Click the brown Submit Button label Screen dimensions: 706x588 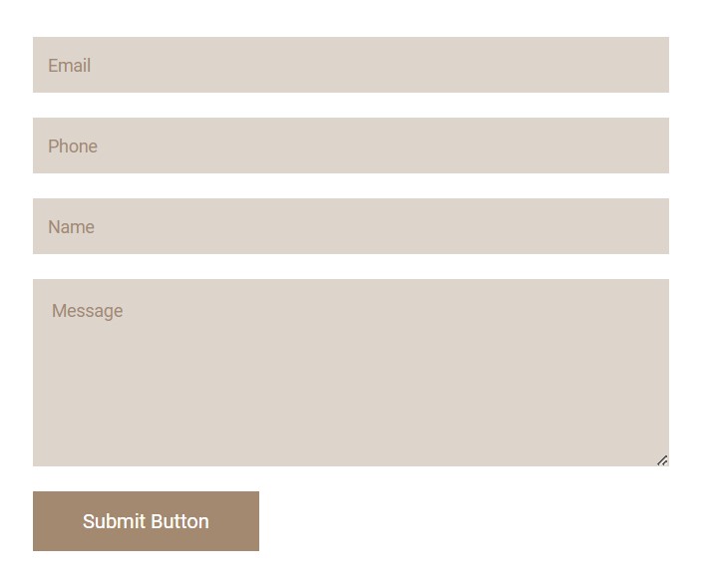[146, 521]
